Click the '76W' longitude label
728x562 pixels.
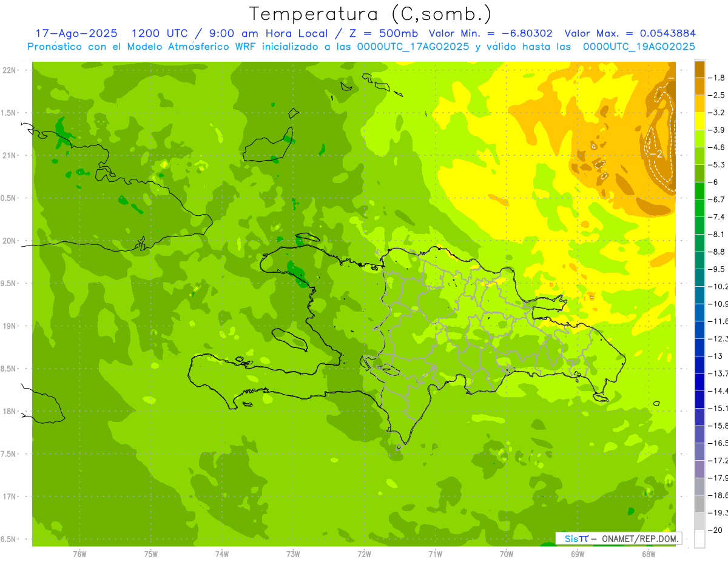pos(79,554)
